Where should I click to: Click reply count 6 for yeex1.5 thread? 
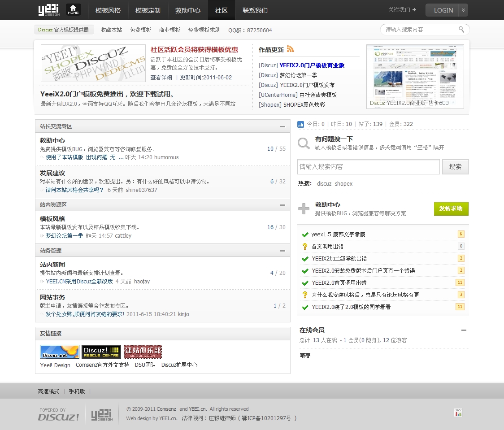[461, 234]
